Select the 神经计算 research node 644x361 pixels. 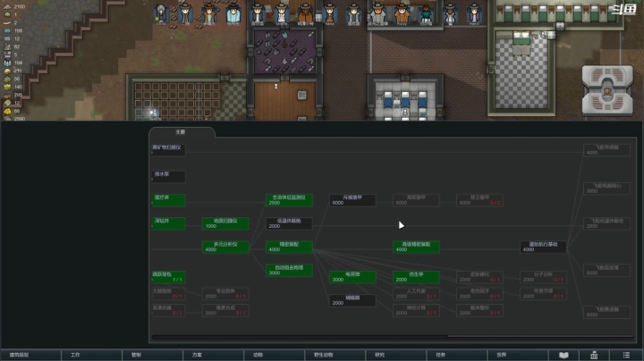pos(416,310)
